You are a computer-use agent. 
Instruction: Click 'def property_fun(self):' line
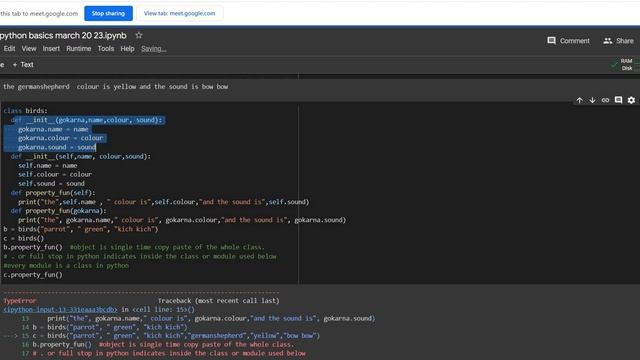(53, 193)
